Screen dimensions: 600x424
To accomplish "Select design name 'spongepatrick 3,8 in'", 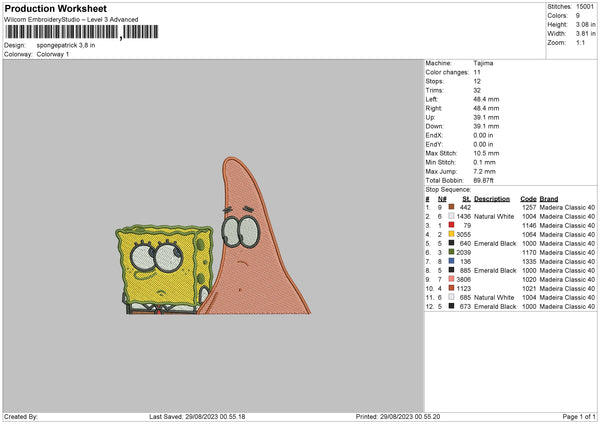I will pyautogui.click(x=66, y=45).
